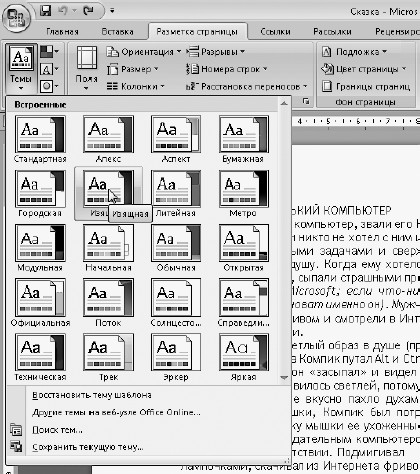
Task: Click the Undo icon
Action: [x=64, y=11]
